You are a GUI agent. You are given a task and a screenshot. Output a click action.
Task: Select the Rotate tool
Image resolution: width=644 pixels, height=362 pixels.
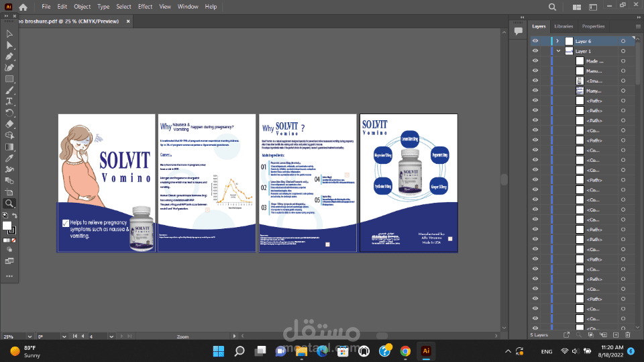(x=9, y=113)
